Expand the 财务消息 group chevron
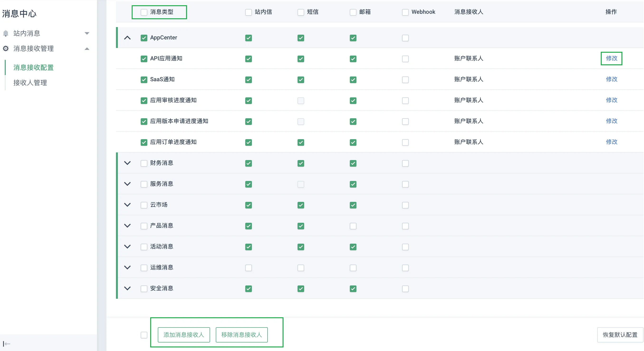Image resolution: width=644 pixels, height=351 pixels. 128,163
